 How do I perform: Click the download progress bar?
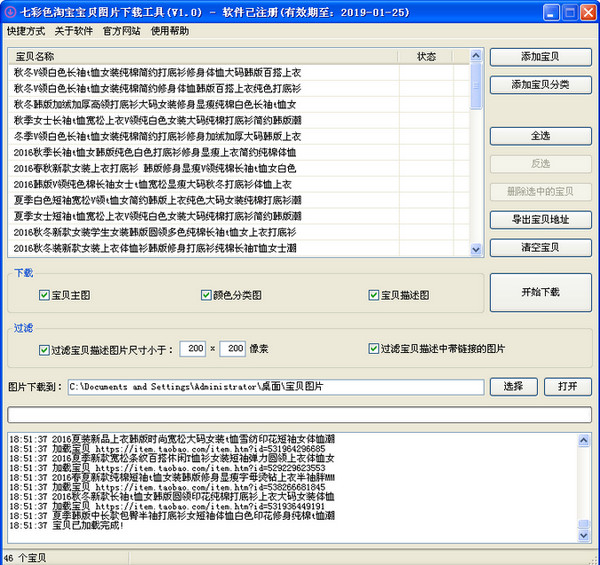pos(300,415)
